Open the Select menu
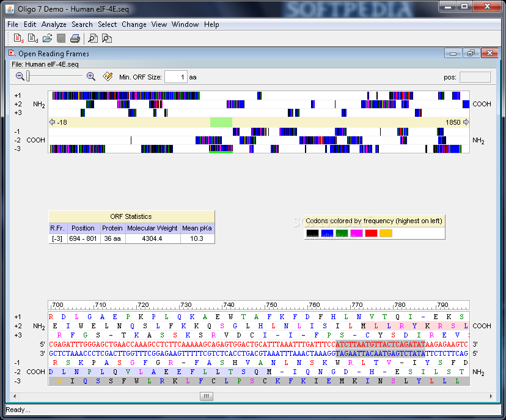Viewport: 506px width, 420px height. (x=107, y=24)
